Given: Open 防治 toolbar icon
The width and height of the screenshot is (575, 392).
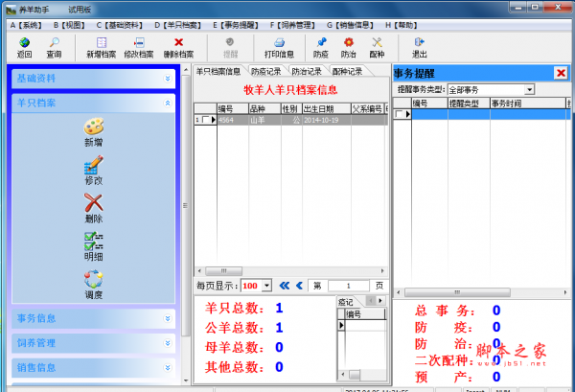Looking at the screenshot, I should coord(349,42).
